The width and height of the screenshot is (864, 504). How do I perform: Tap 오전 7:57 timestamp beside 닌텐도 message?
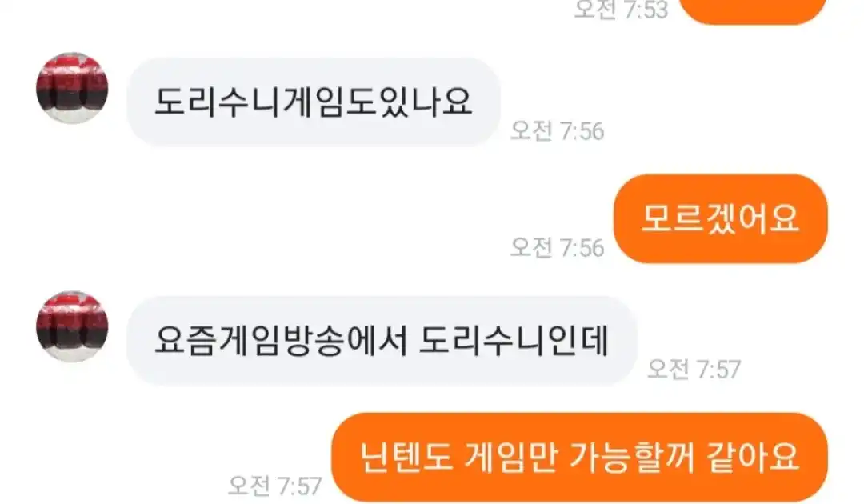[x=274, y=486]
